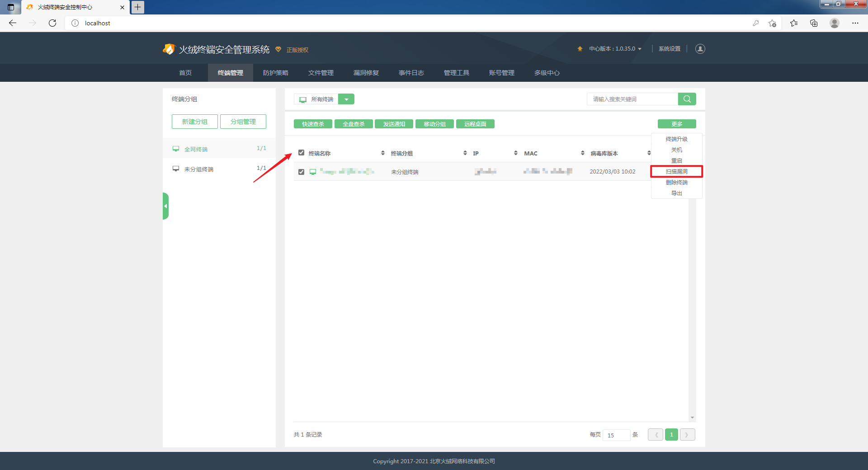The image size is (868, 470).
Task: Select 扫描漏洞 from the more menu
Action: click(676, 172)
